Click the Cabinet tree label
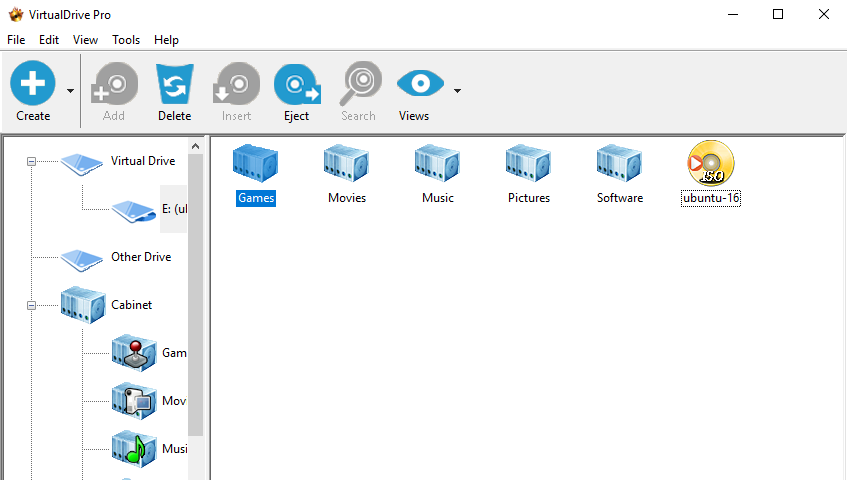The height and width of the screenshot is (480, 847). 131,305
